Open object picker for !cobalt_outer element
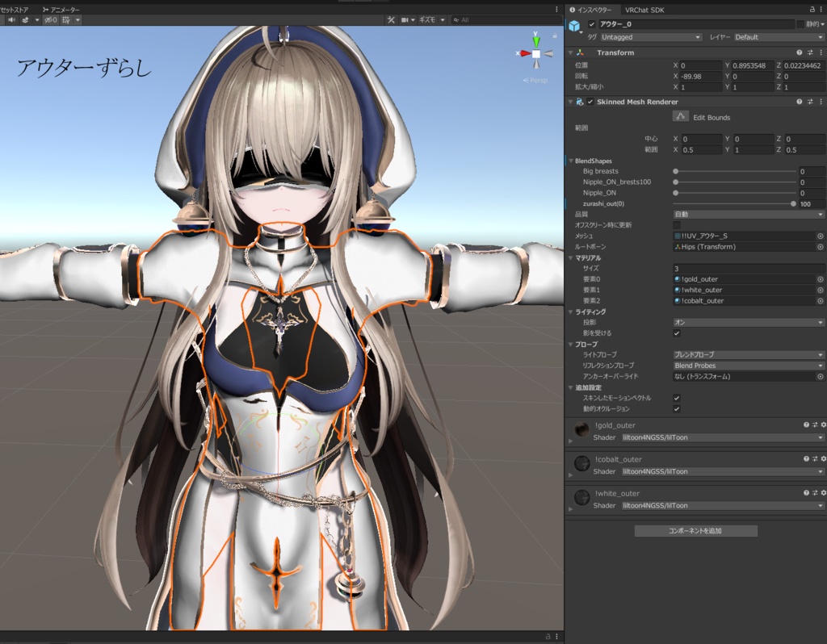Viewport: 827px width, 644px height. click(x=821, y=301)
